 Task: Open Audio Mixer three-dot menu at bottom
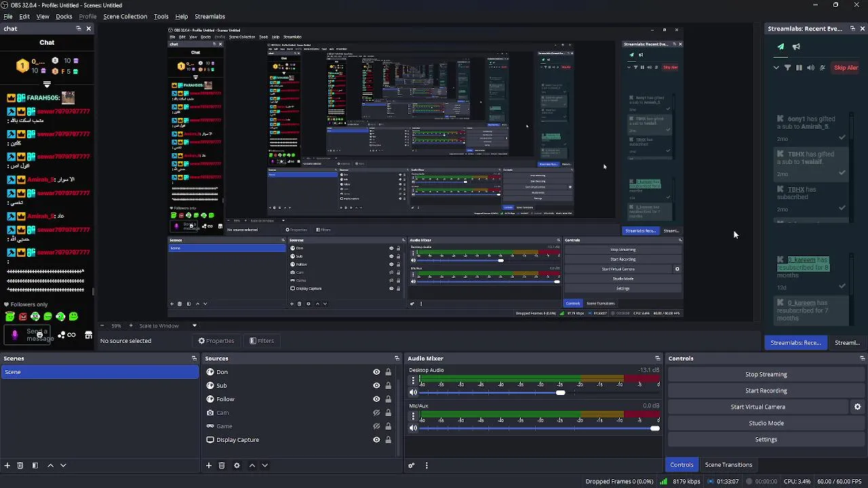point(427,466)
